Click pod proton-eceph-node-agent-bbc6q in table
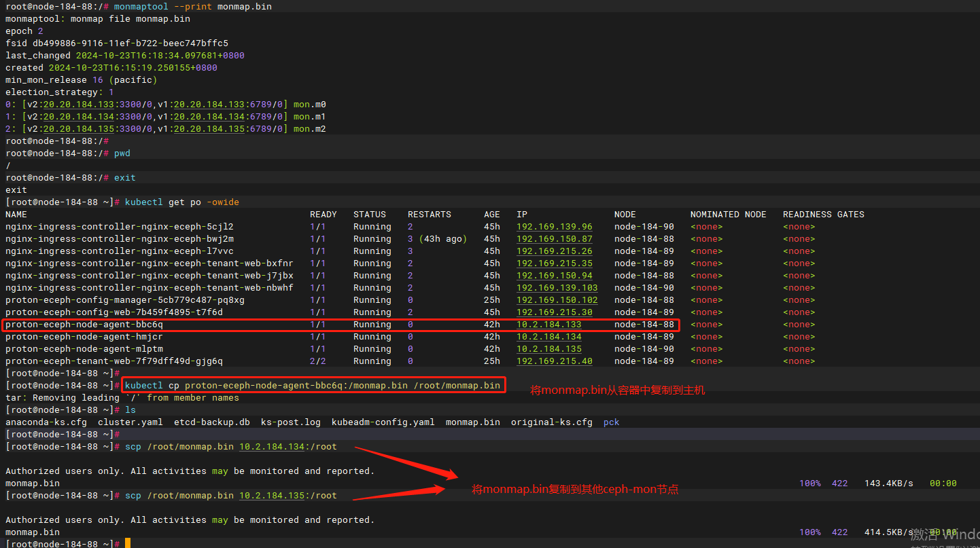 click(84, 325)
